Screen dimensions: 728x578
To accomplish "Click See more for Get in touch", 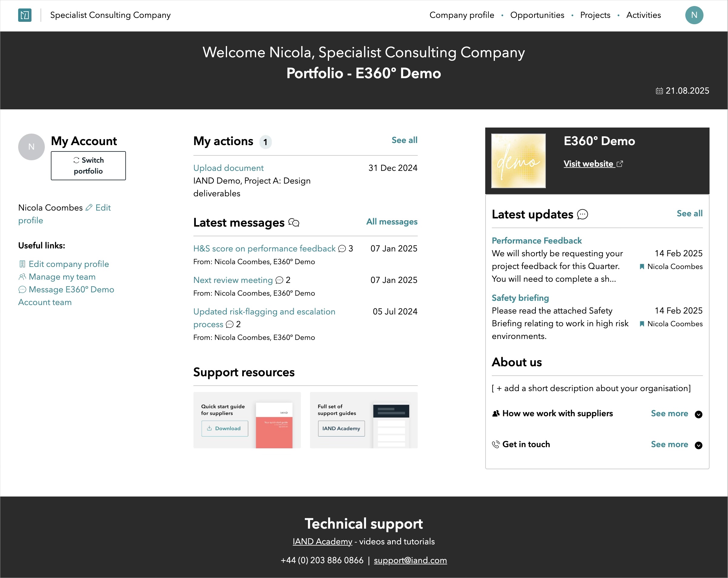I will pos(669,444).
